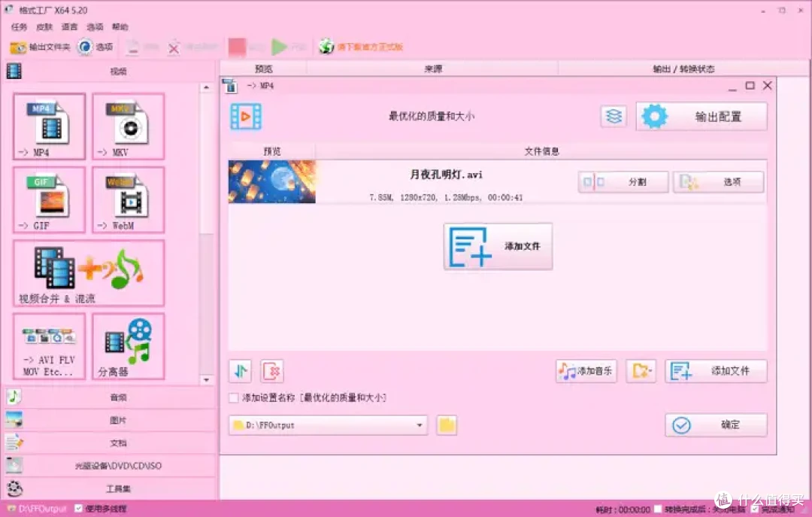
Task: Click the green start play icon
Action: coord(279,47)
